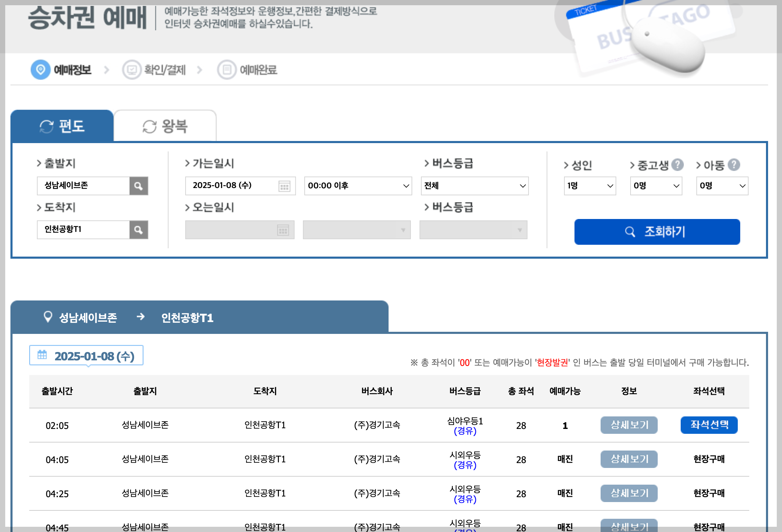Click 좌석선택 for the 02:05 bus
This screenshot has height=532, width=782.
point(709,425)
